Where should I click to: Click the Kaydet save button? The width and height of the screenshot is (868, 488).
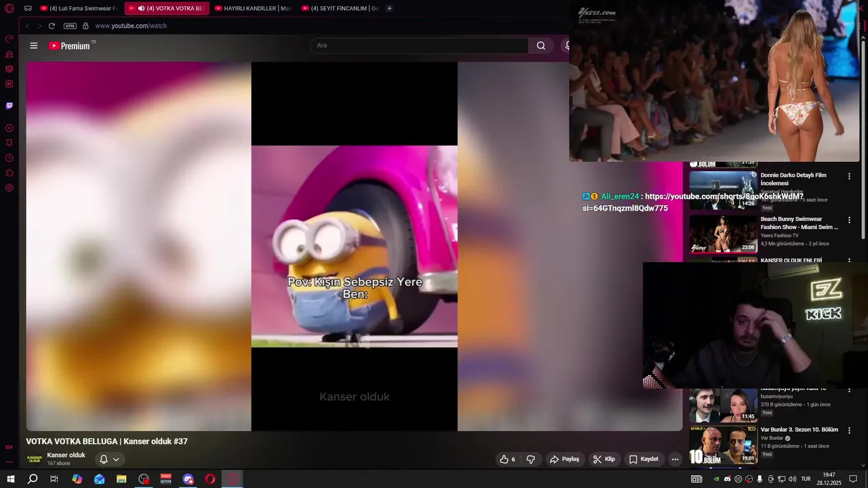pos(644,459)
